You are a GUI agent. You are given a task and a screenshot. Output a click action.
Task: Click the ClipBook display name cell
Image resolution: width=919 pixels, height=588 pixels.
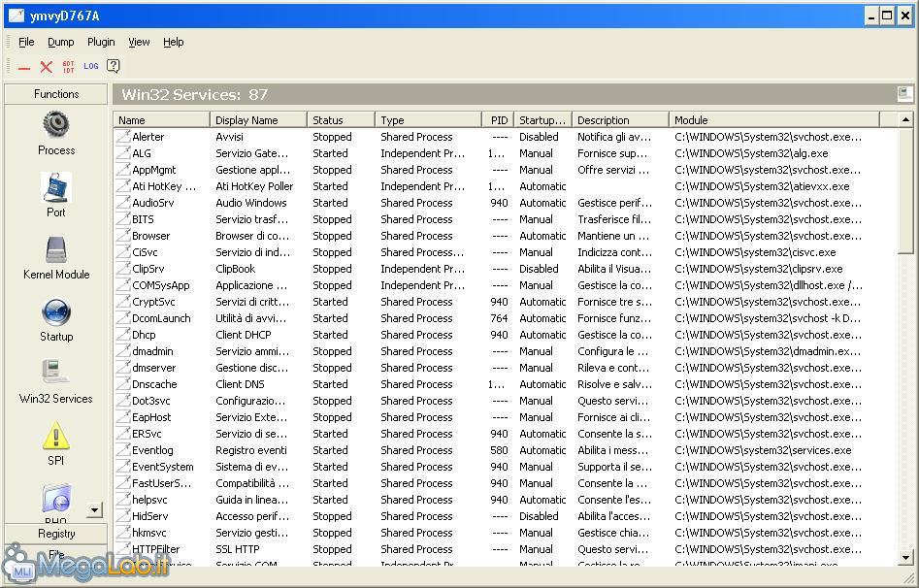click(x=236, y=269)
